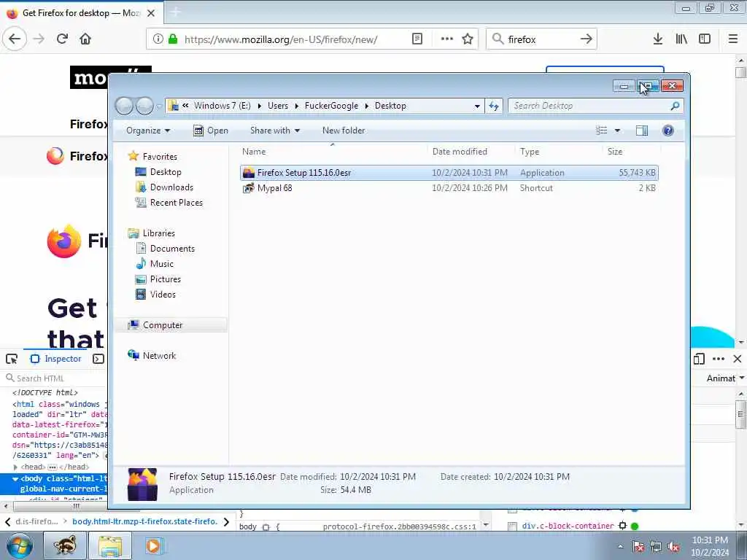Sort files by the Size column
747x560 pixels.
coord(614,152)
